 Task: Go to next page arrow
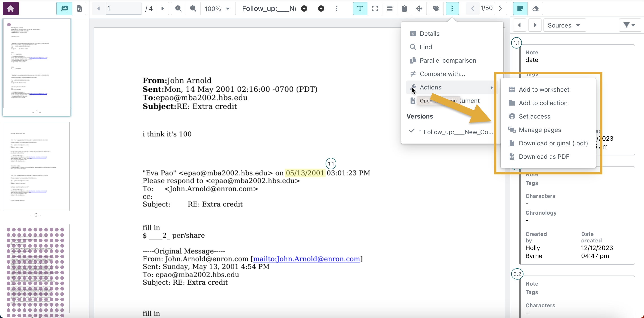163,8
